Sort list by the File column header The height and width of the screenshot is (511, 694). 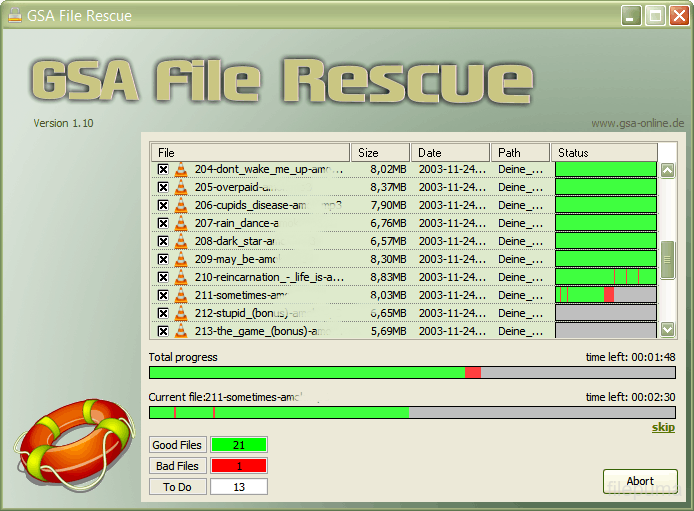coord(250,152)
